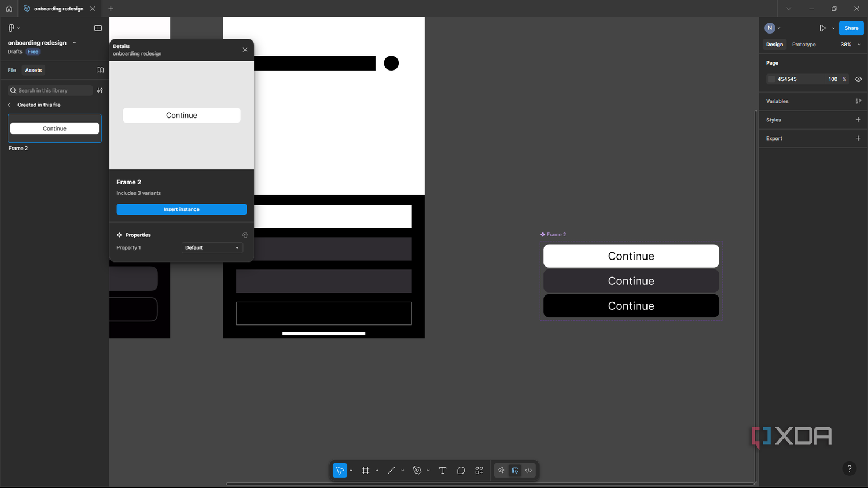868x488 pixels.
Task: Edit the 100 opacity field
Action: pos(833,79)
